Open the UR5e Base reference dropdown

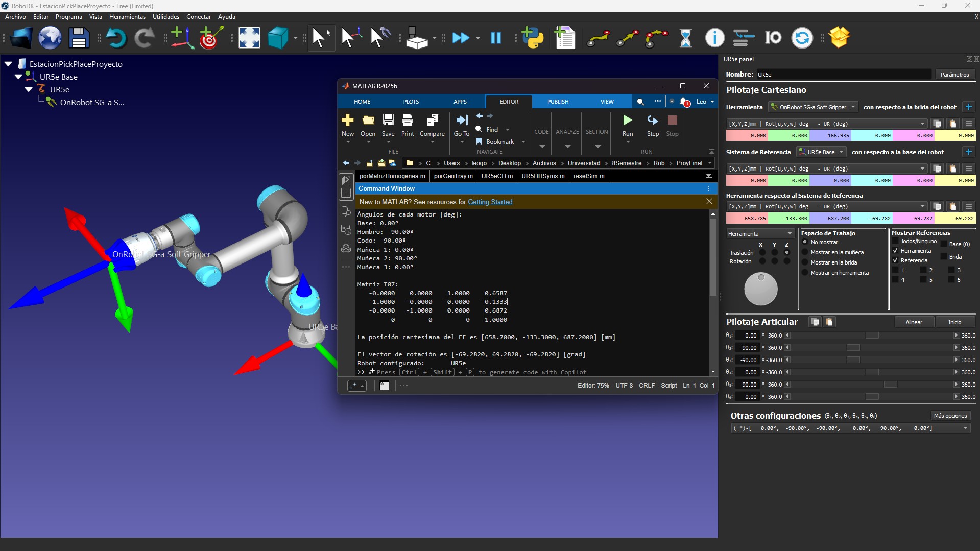(822, 152)
